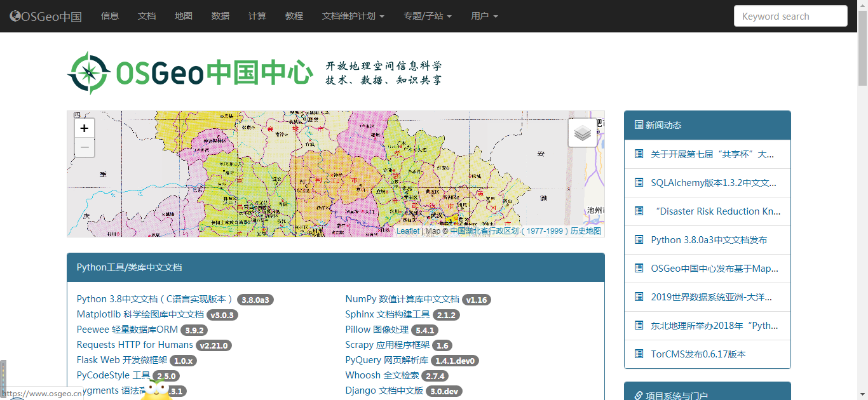Click the 1.4.1.dev0 version badge
Image resolution: width=868 pixels, height=400 pixels.
click(456, 361)
